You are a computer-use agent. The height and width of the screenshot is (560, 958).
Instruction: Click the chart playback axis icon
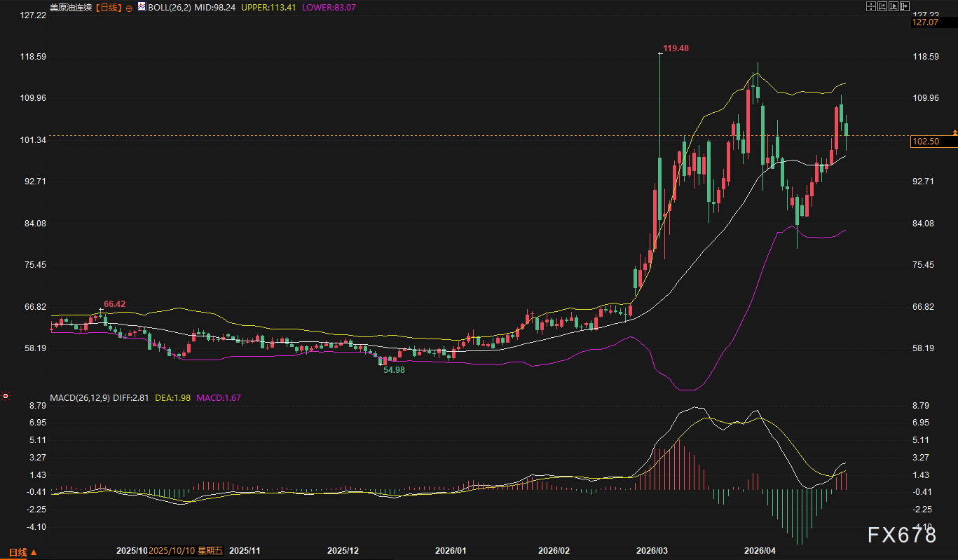[894, 6]
